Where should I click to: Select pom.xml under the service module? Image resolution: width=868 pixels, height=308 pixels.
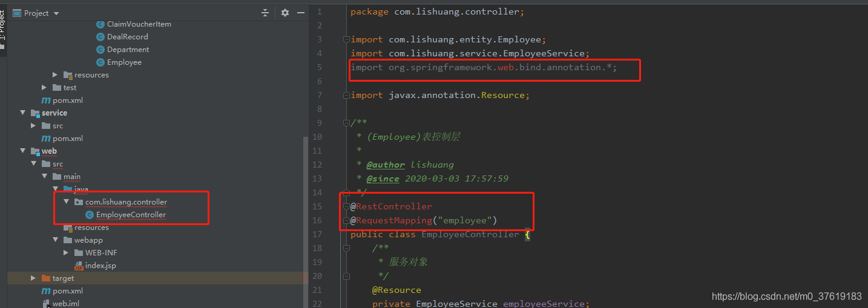click(x=68, y=139)
